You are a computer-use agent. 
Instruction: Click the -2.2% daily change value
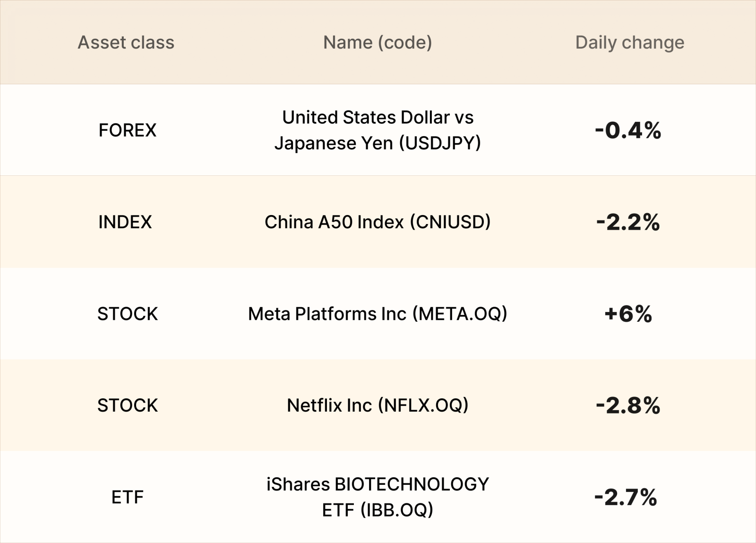pyautogui.click(x=628, y=222)
